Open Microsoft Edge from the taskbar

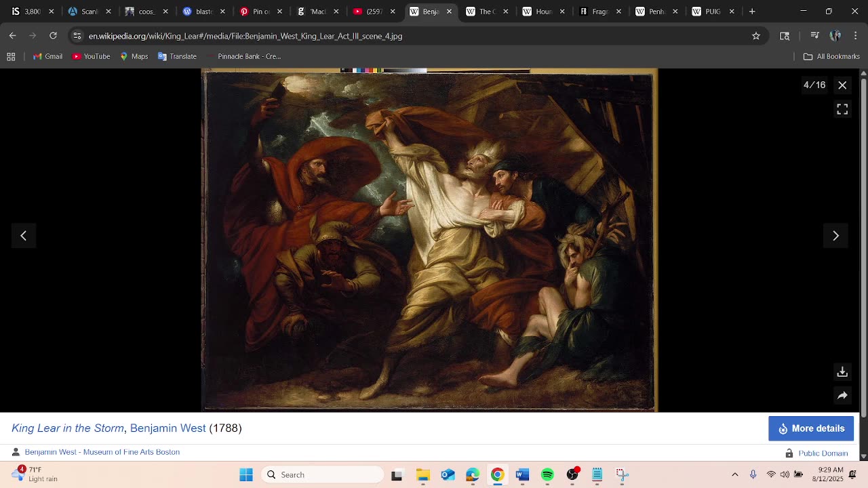pos(473,475)
